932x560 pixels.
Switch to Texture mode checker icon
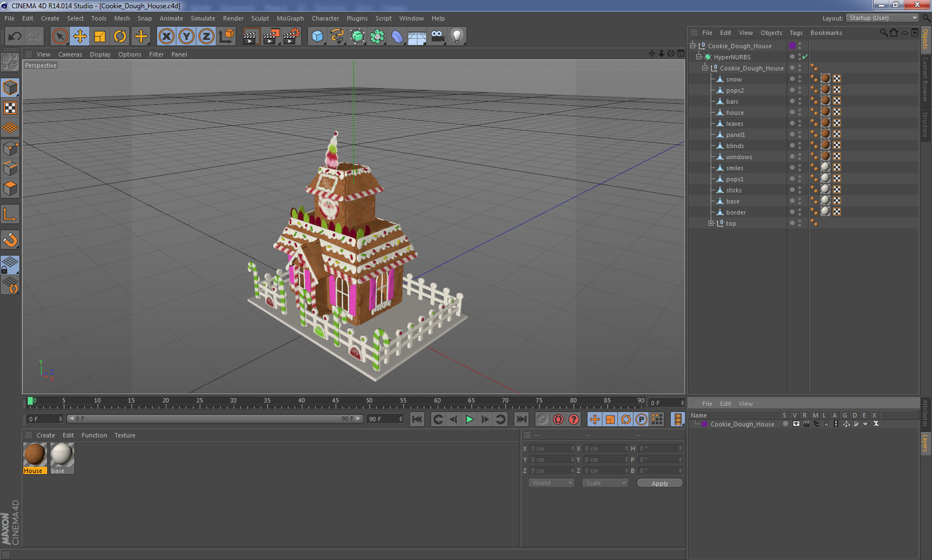coord(11,108)
